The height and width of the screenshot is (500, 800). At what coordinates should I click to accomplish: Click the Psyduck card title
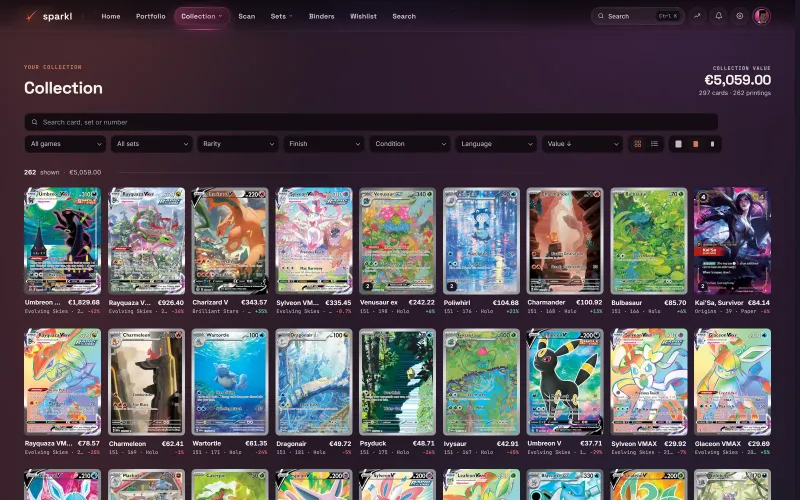coord(373,443)
